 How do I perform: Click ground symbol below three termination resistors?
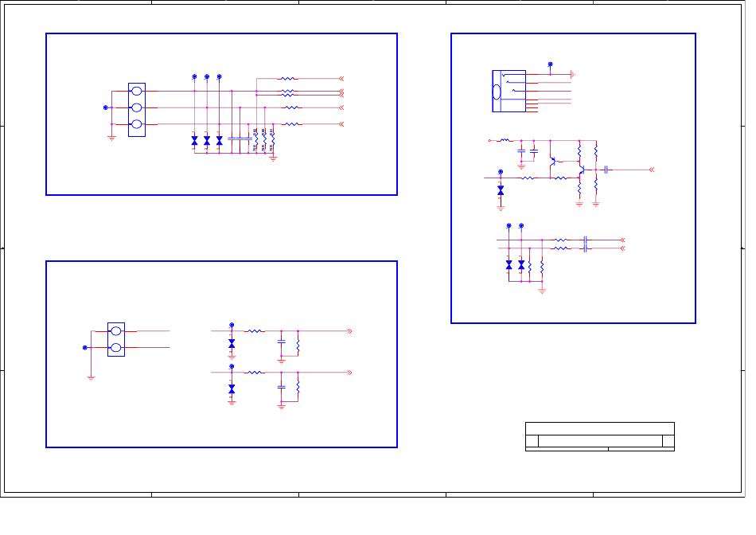tap(274, 158)
